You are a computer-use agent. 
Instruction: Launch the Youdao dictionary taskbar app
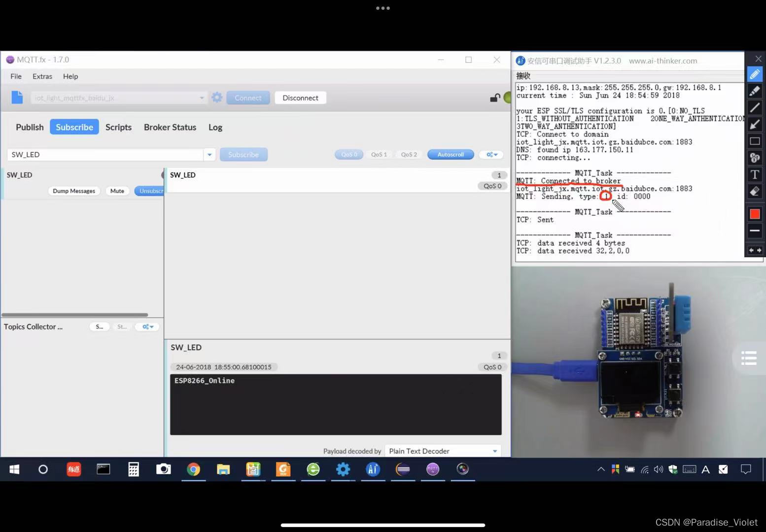point(73,469)
